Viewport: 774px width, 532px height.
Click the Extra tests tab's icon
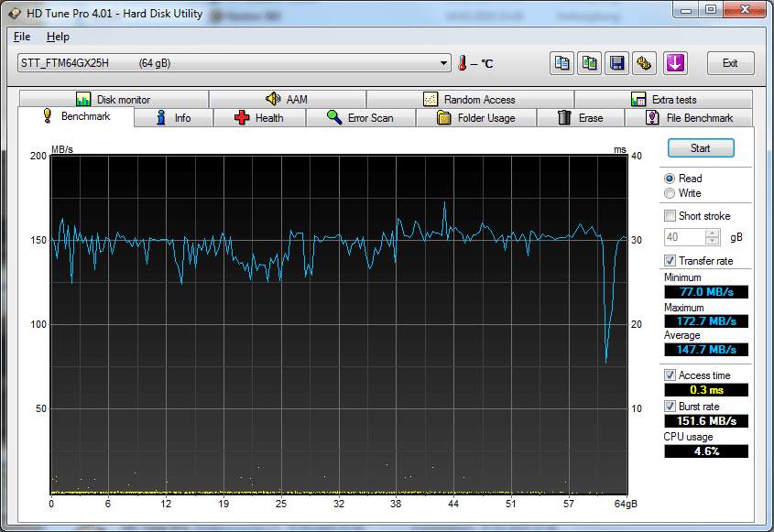[638, 99]
